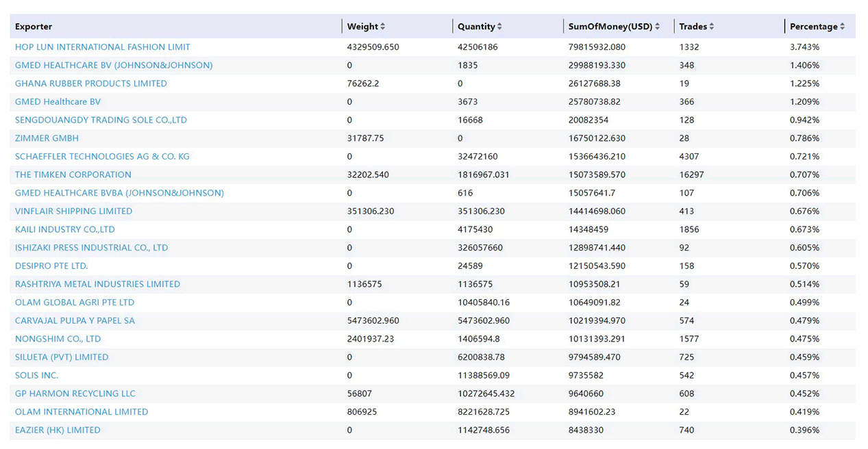Open GMED HEALTHCARE BV (JOHNSON&JOHNSON) link

click(114, 65)
